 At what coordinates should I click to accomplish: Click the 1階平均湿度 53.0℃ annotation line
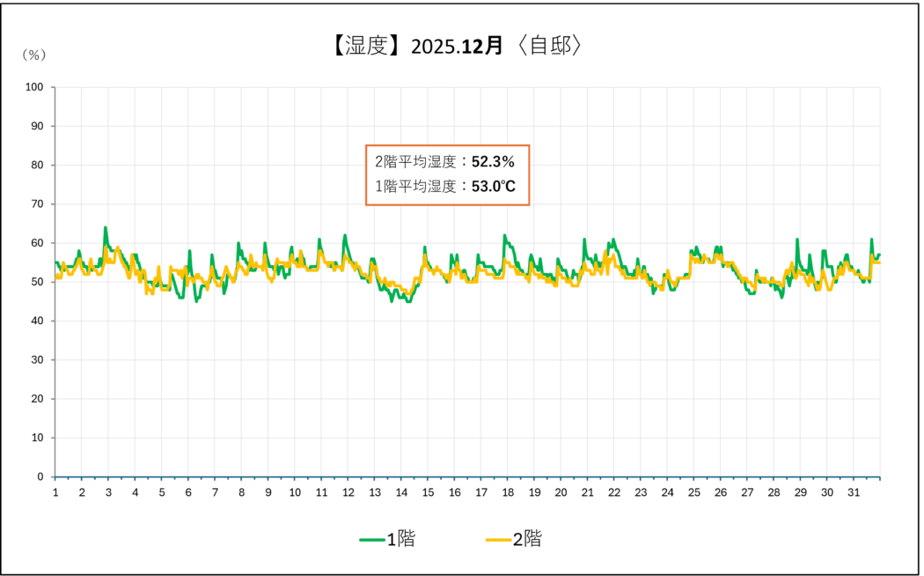pyautogui.click(x=446, y=186)
